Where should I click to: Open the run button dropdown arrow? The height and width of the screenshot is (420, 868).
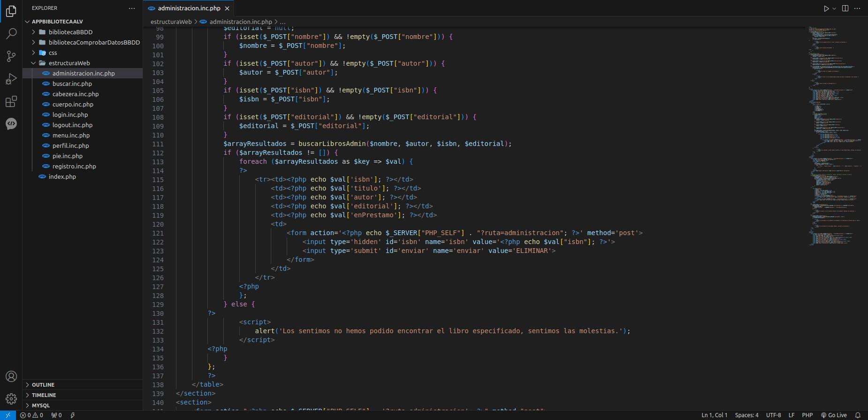pyautogui.click(x=834, y=8)
